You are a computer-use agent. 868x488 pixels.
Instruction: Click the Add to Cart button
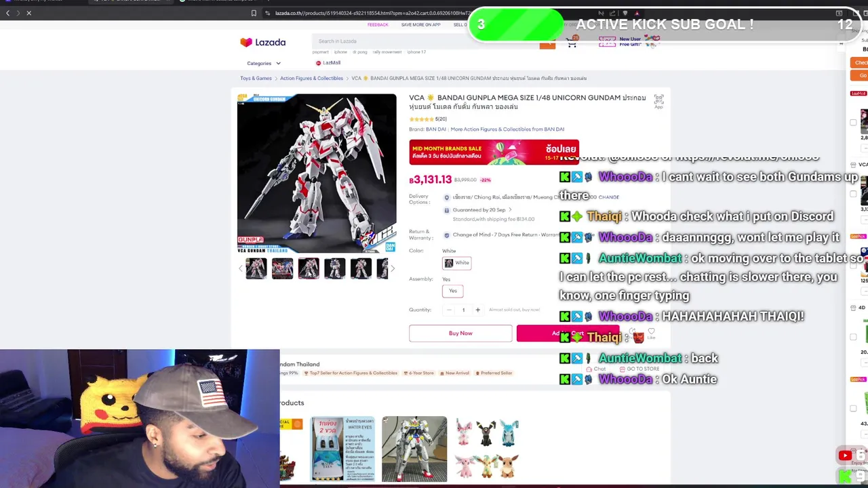pos(568,333)
